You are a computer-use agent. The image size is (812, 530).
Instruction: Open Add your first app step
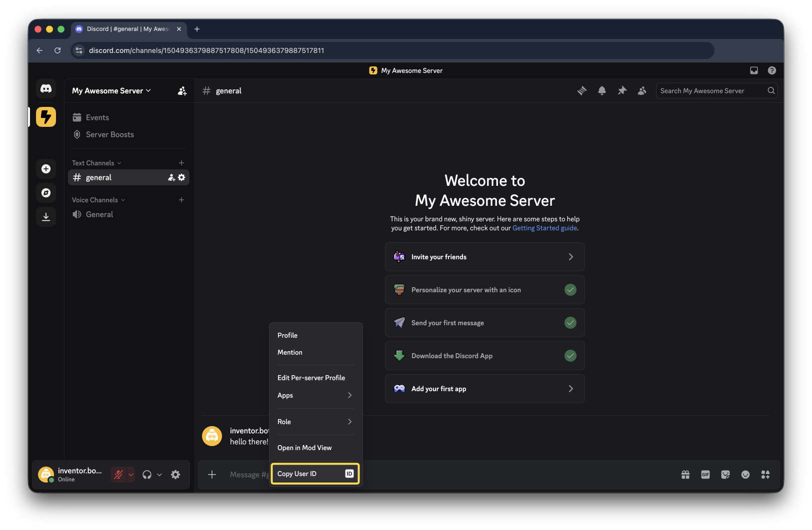(485, 389)
